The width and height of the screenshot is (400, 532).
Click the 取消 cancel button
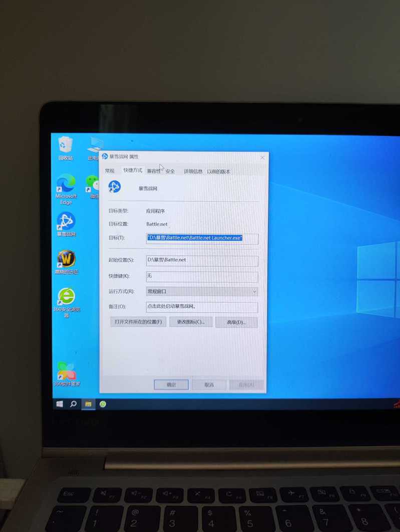(x=209, y=385)
